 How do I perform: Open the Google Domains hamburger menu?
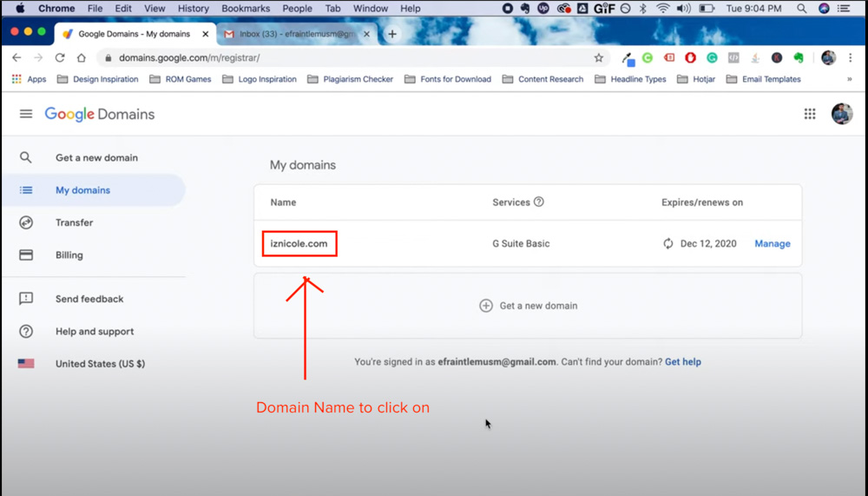[x=26, y=114]
